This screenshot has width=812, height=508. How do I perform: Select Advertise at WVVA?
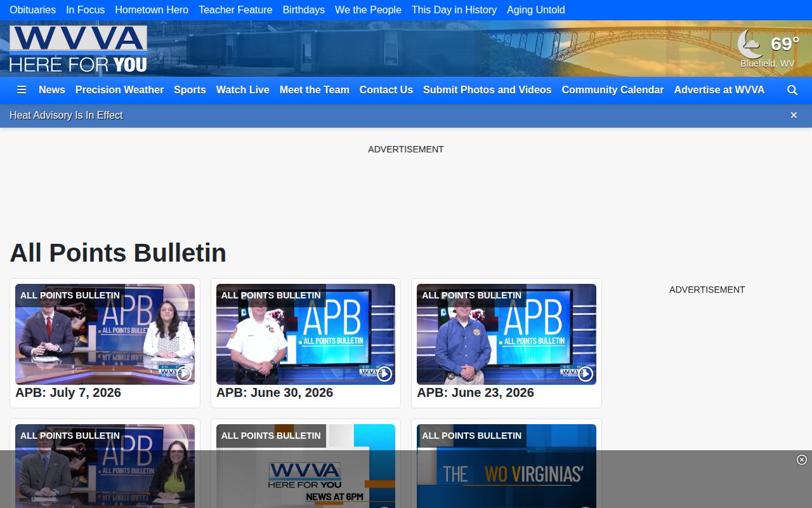click(x=719, y=90)
